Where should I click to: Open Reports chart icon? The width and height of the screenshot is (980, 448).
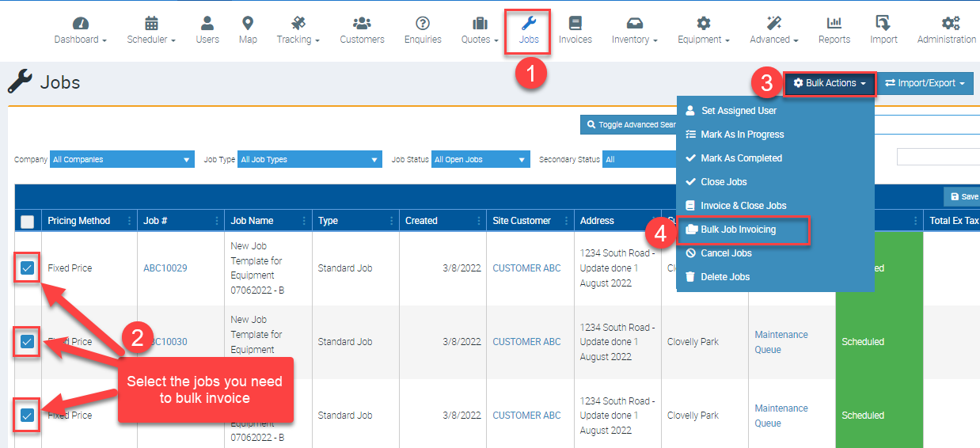(x=834, y=23)
